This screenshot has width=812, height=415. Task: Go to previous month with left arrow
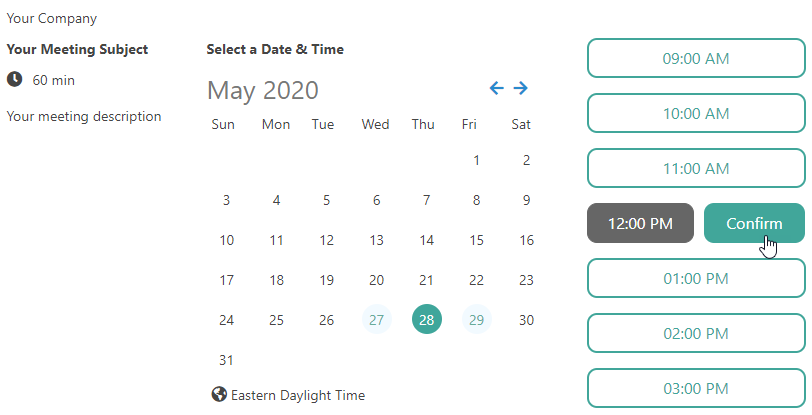pos(496,88)
